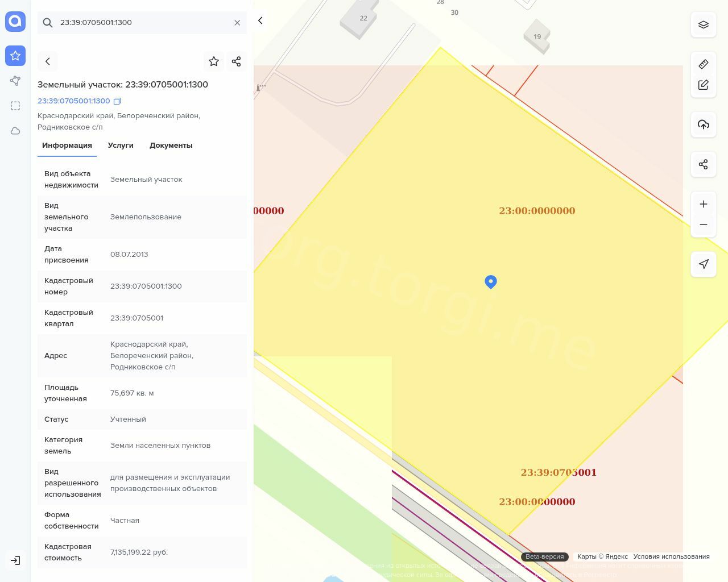The width and height of the screenshot is (728, 582).
Task: Open the cloud section in sidebar
Action: (x=15, y=131)
